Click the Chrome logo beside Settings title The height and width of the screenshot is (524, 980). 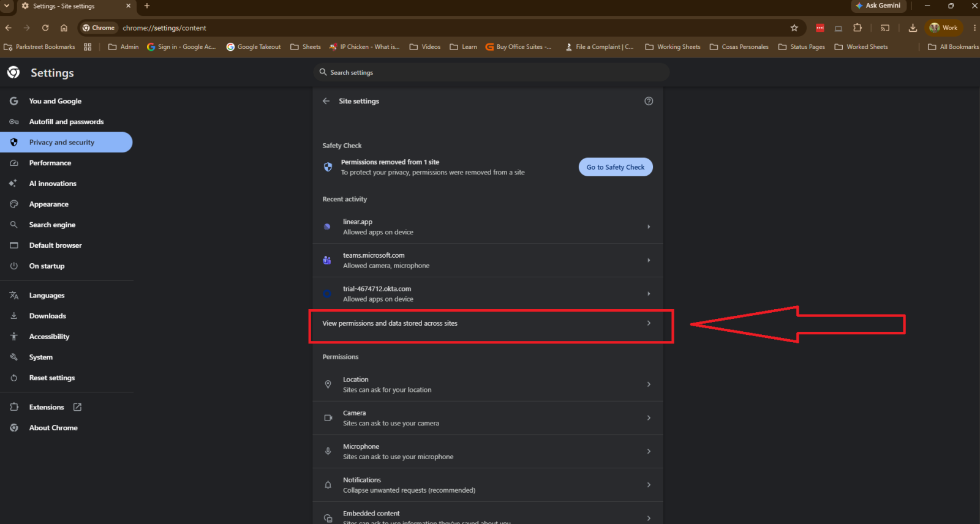click(13, 73)
